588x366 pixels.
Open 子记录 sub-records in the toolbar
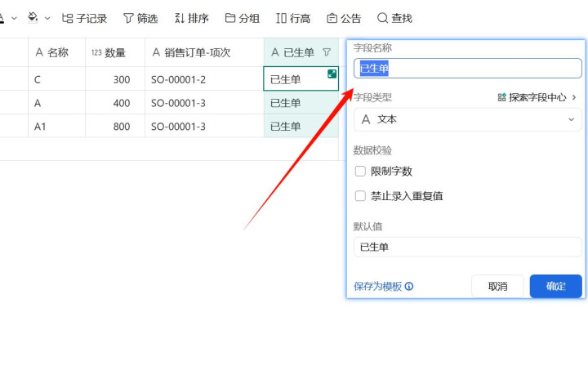(84, 18)
